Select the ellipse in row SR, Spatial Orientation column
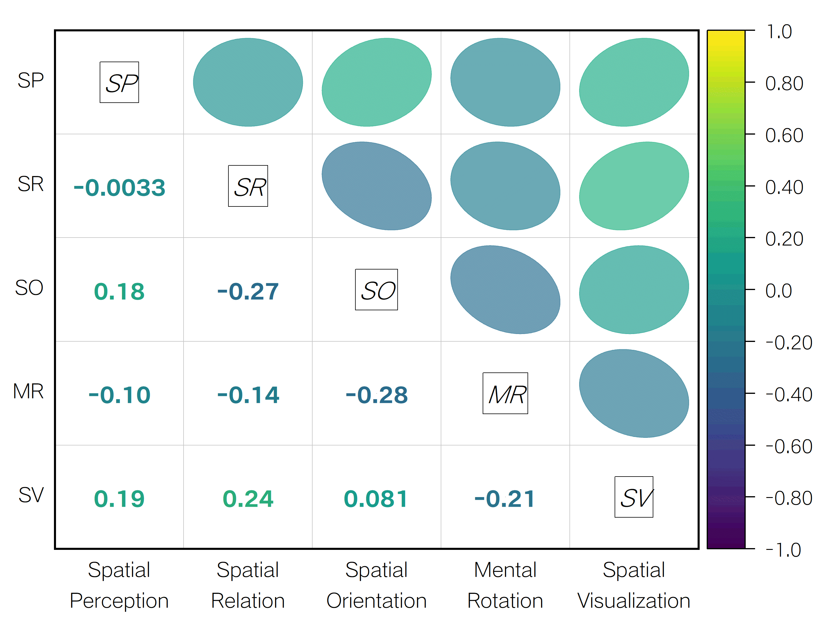 [377, 186]
